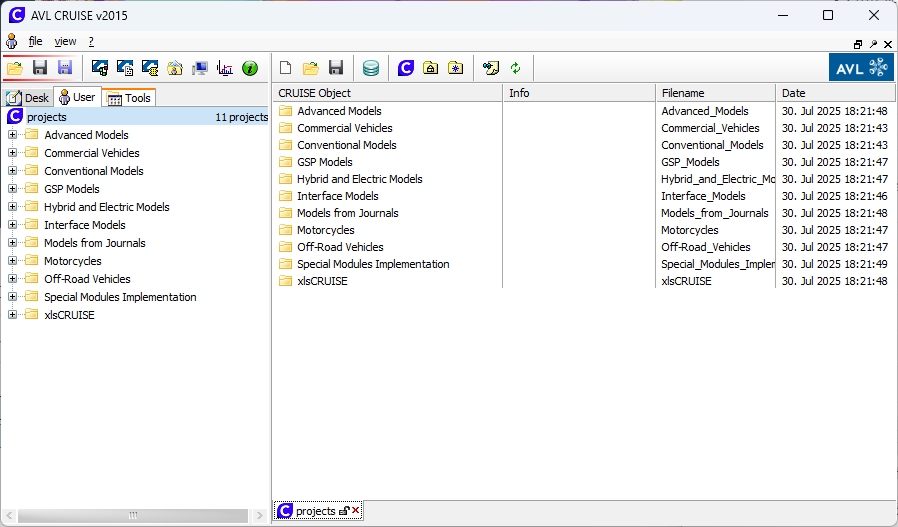Click the computer monitor icon in left toolbar
The width and height of the screenshot is (898, 527).
[200, 69]
